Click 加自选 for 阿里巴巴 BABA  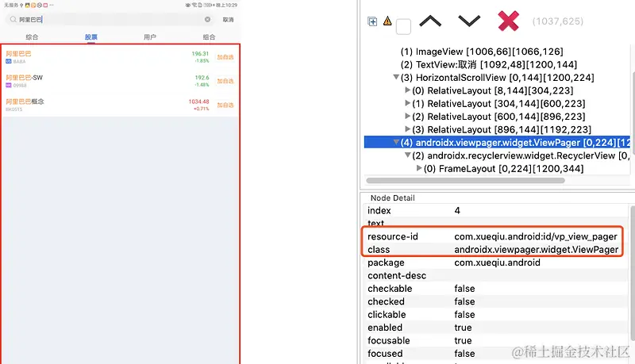(225, 57)
